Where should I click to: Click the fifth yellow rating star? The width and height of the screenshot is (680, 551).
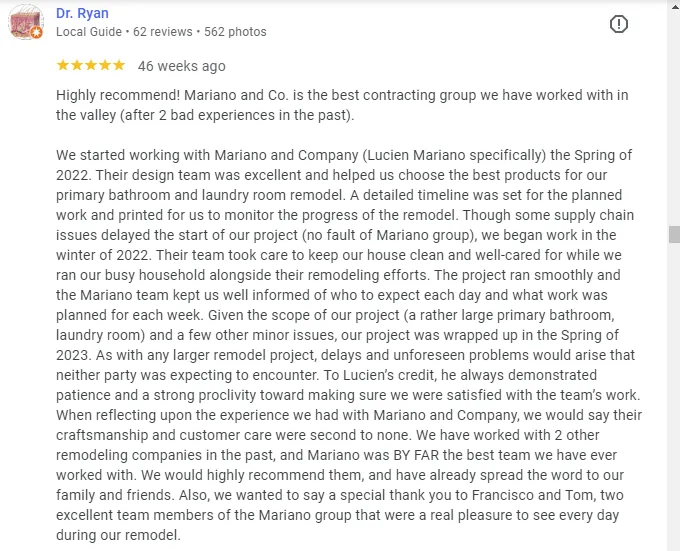(x=119, y=66)
